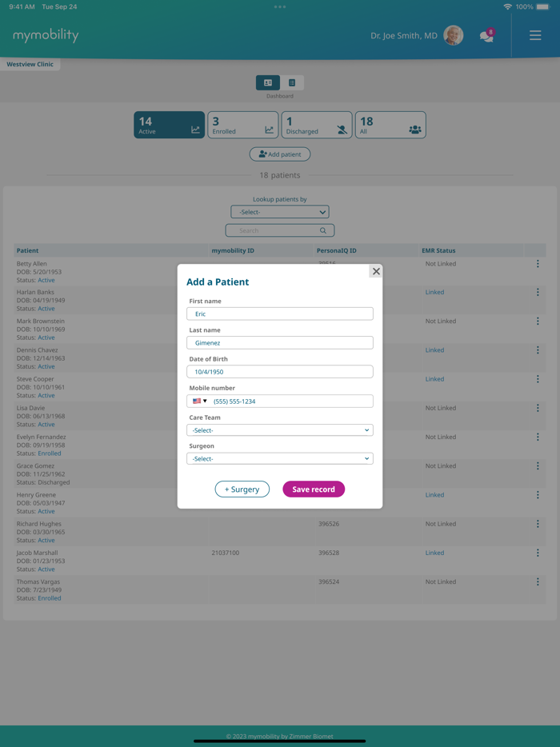The image size is (560, 747).
Task: Click Thomas Vargas's Enrolled status link
Action: [x=50, y=598]
